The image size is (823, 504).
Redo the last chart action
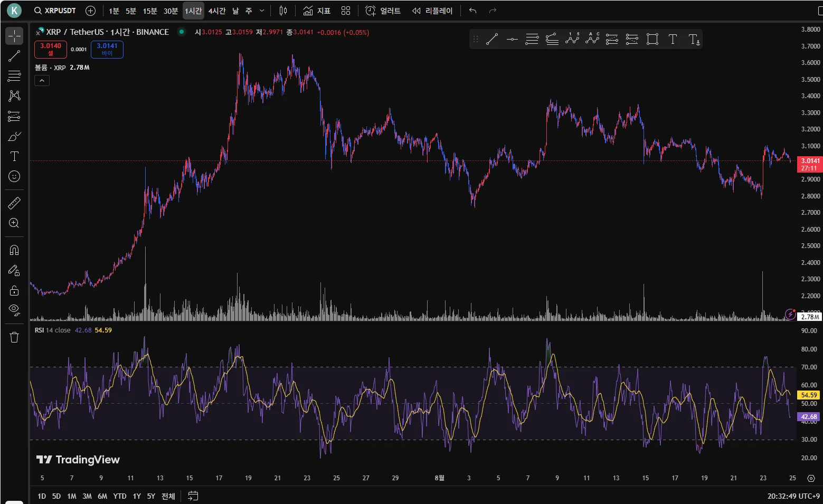[x=493, y=11]
